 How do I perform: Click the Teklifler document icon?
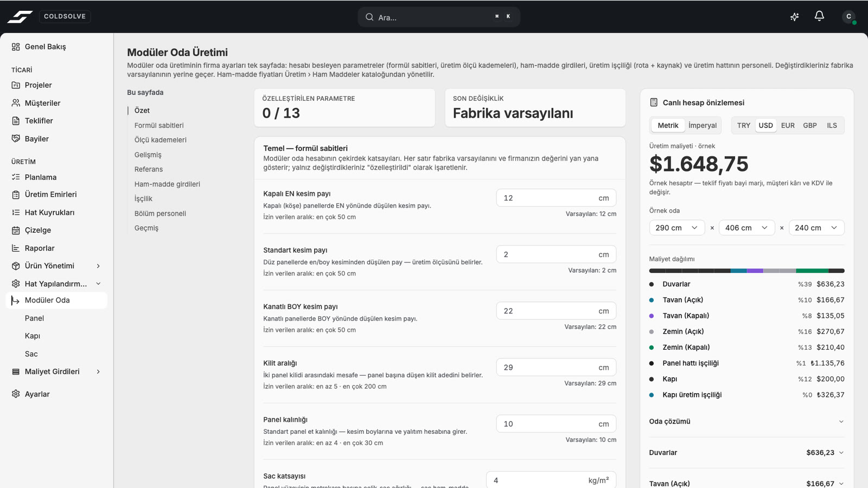tap(16, 121)
